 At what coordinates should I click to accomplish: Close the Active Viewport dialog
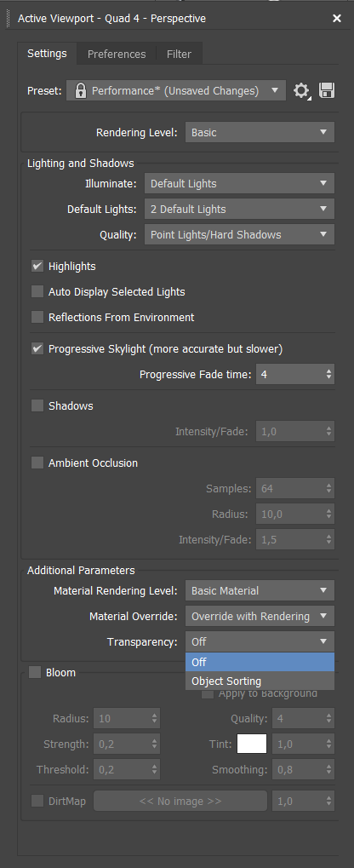click(x=337, y=18)
